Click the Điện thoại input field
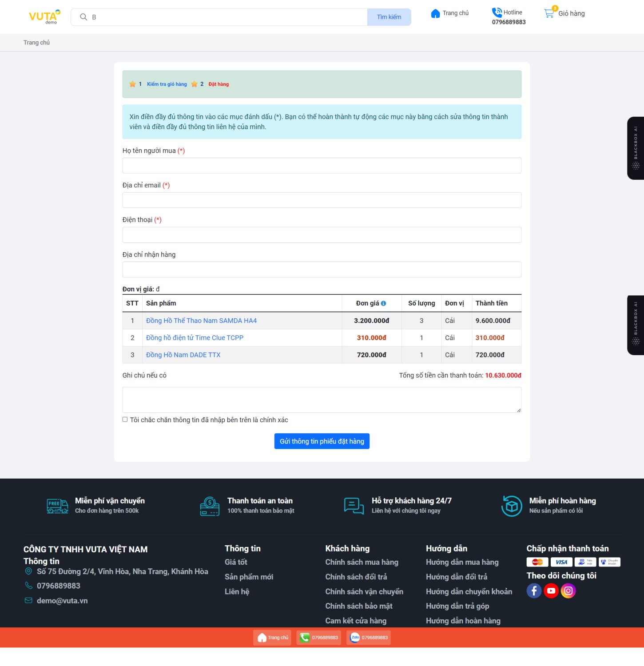The height and width of the screenshot is (666, 644). coord(322,235)
